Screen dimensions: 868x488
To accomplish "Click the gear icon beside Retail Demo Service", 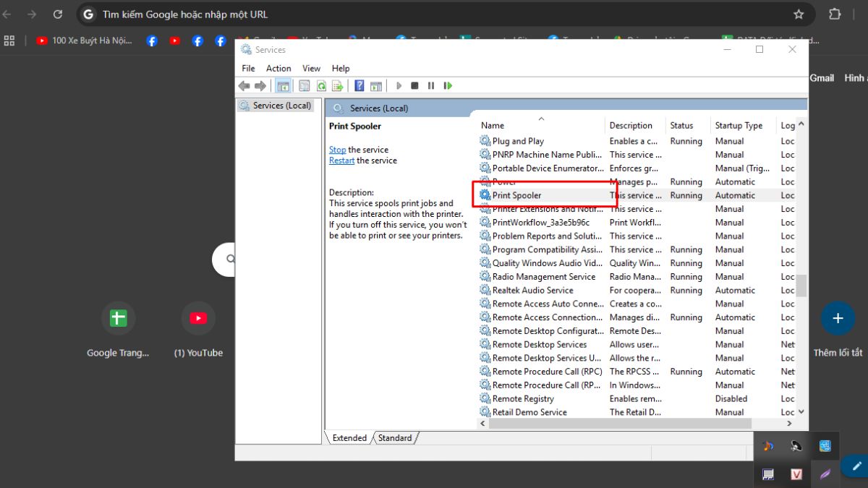I will pos(485,412).
